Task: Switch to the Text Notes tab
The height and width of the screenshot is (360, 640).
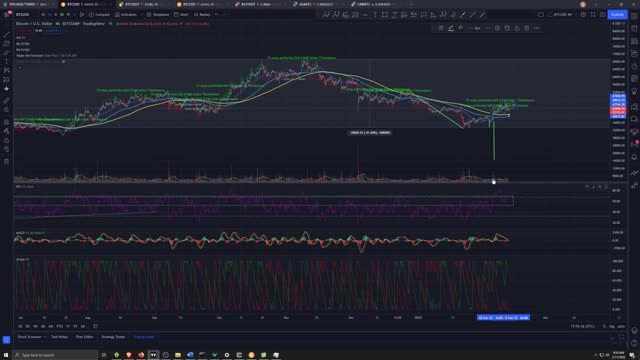Action: [60, 337]
